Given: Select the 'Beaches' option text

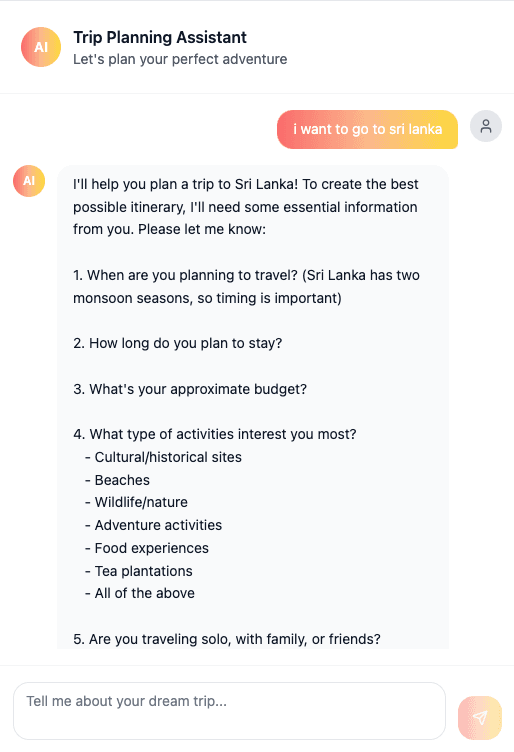Looking at the screenshot, I should [122, 480].
